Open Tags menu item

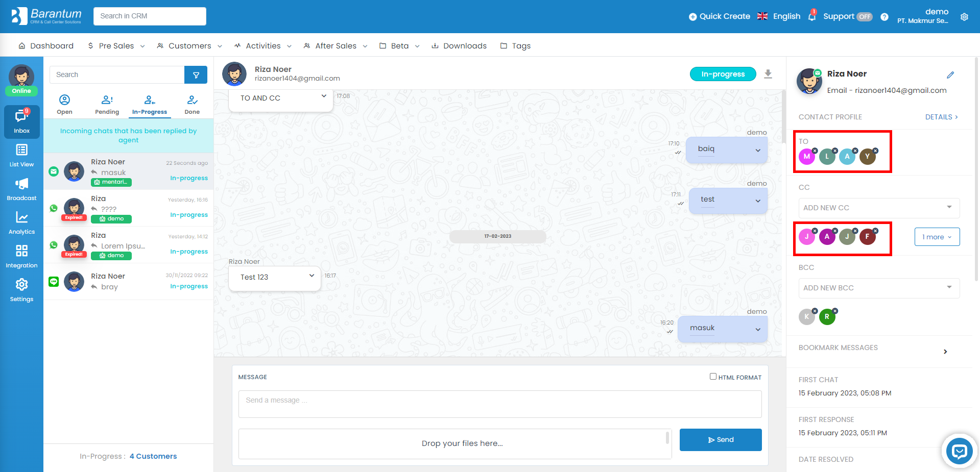pyautogui.click(x=515, y=46)
